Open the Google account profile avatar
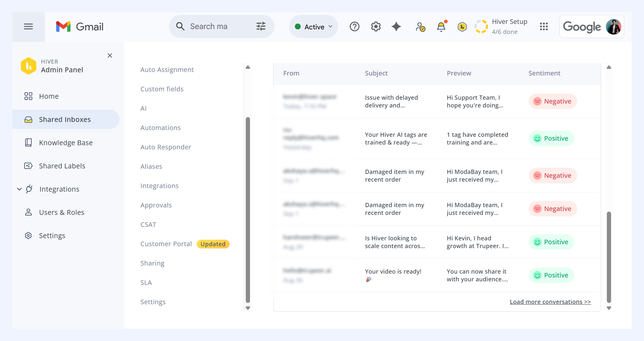 point(614,27)
